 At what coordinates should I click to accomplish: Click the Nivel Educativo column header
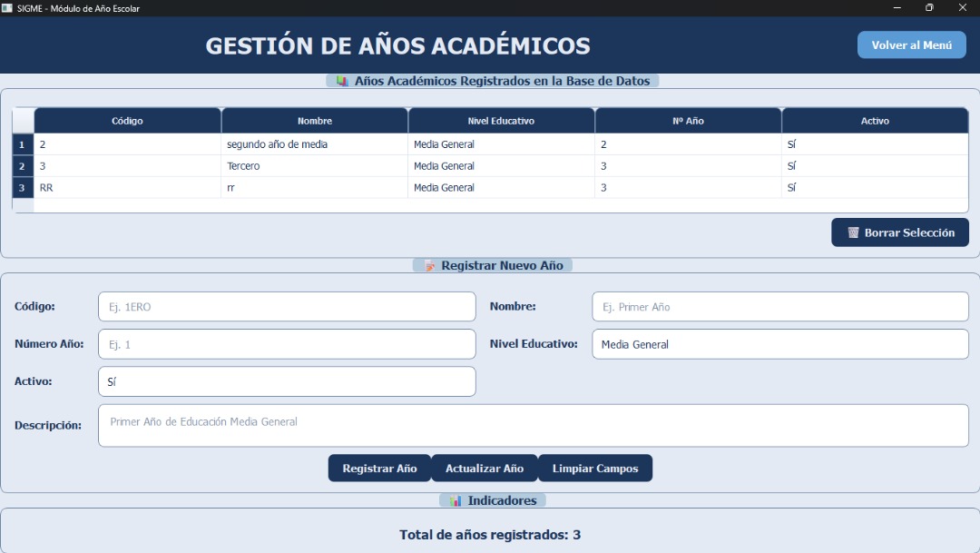[x=501, y=121]
